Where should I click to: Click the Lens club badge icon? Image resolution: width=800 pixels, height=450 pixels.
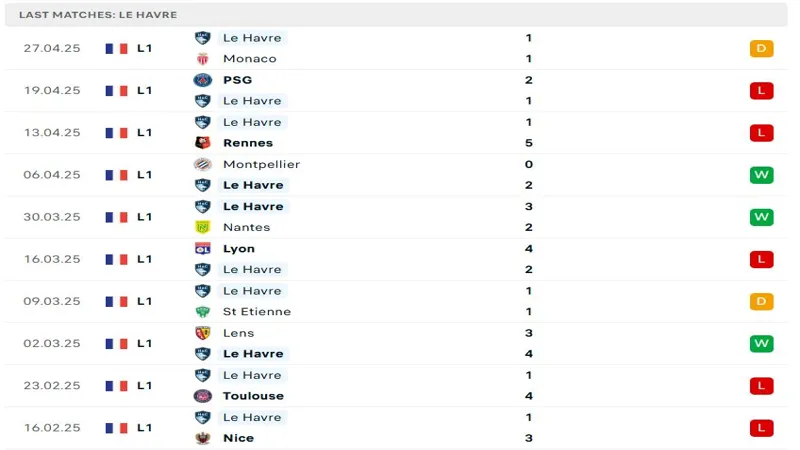(x=203, y=333)
